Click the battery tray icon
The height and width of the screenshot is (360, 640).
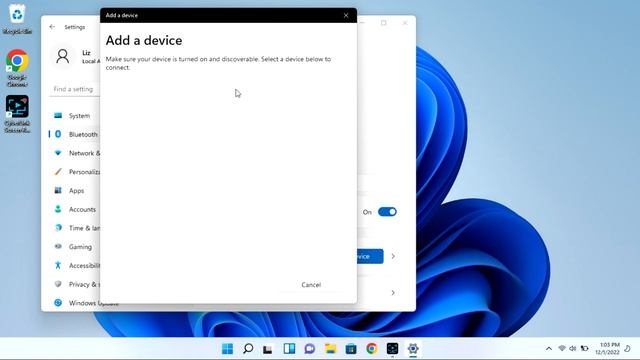(584, 348)
